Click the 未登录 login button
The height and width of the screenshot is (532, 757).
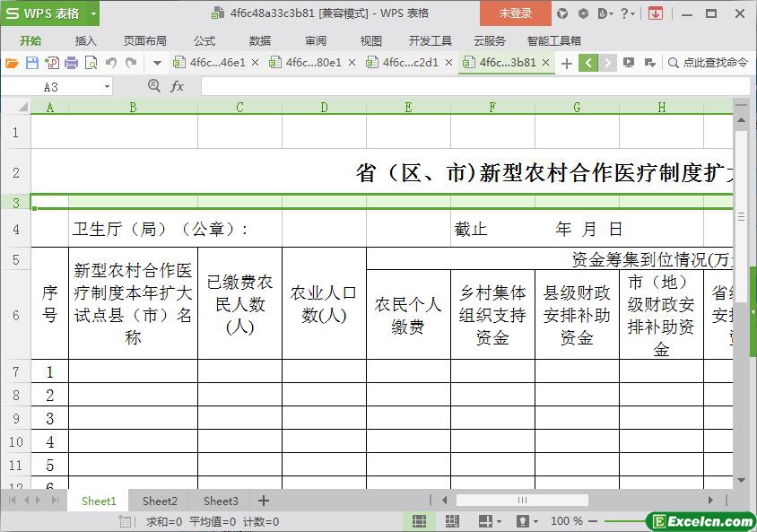515,13
